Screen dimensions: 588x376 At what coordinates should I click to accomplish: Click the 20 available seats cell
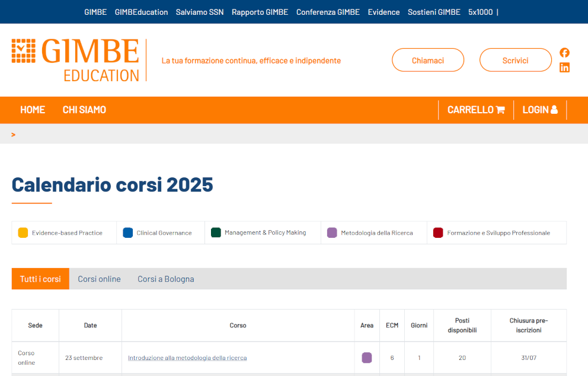click(462, 358)
